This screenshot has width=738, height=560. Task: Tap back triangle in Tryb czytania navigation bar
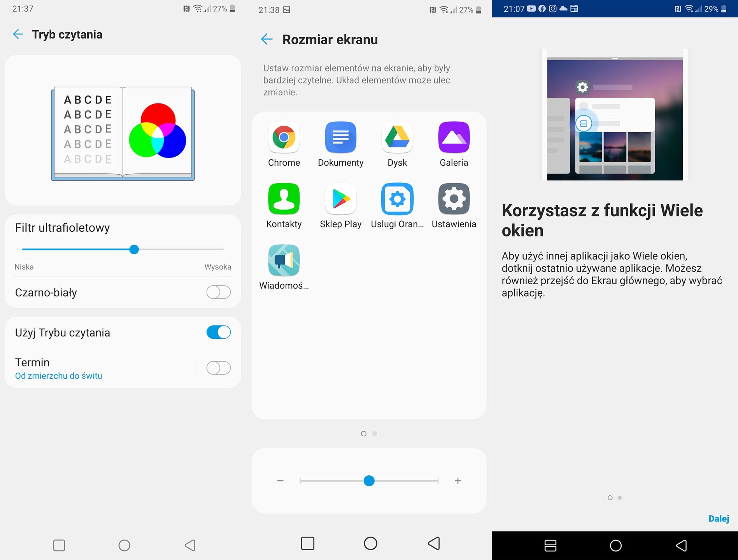190,545
